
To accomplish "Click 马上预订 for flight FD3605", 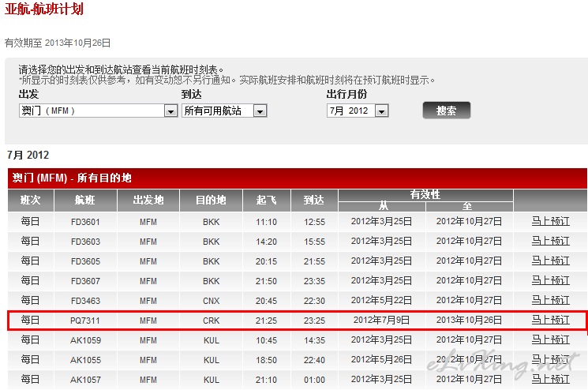I will click(550, 261).
